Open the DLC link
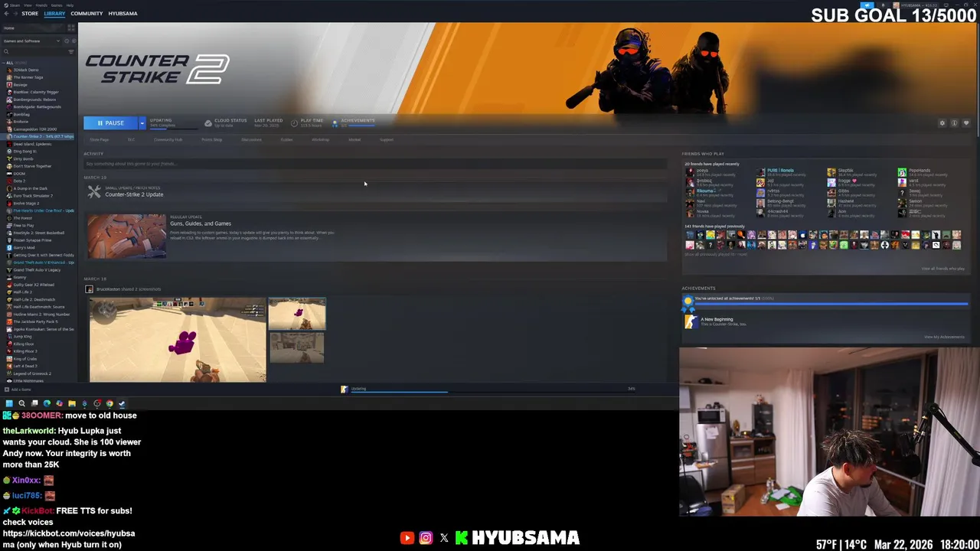Image resolution: width=980 pixels, height=551 pixels. [131, 140]
